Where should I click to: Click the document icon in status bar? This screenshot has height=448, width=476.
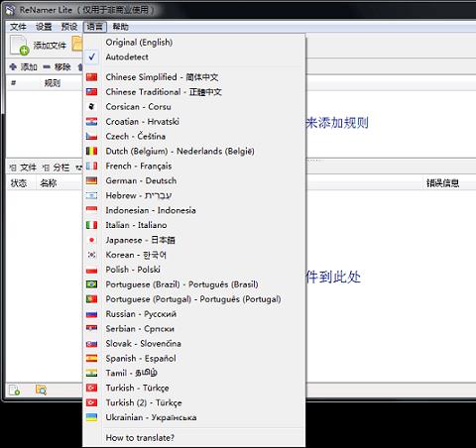click(14, 391)
